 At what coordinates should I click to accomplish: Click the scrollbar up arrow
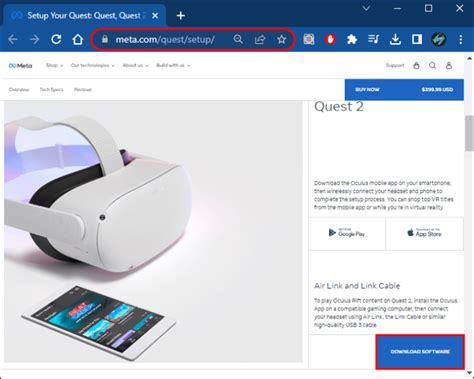(x=469, y=58)
